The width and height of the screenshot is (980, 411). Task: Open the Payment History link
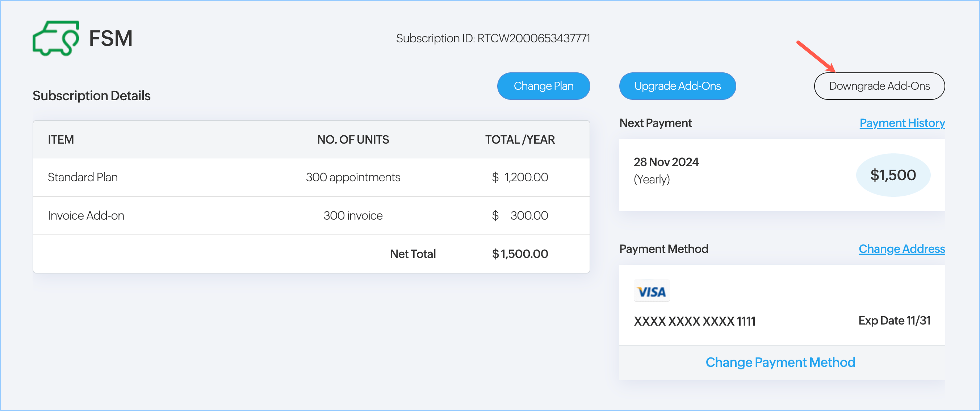click(902, 123)
